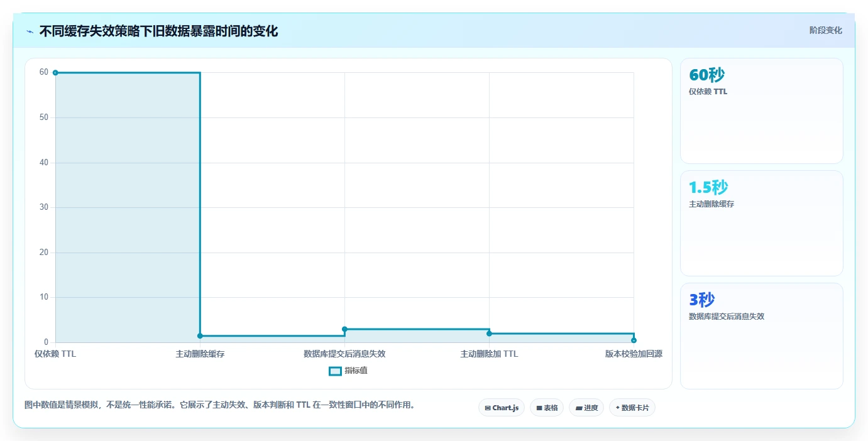Click the 阶段变化 label in header
This screenshot has height=441, width=868.
point(825,30)
